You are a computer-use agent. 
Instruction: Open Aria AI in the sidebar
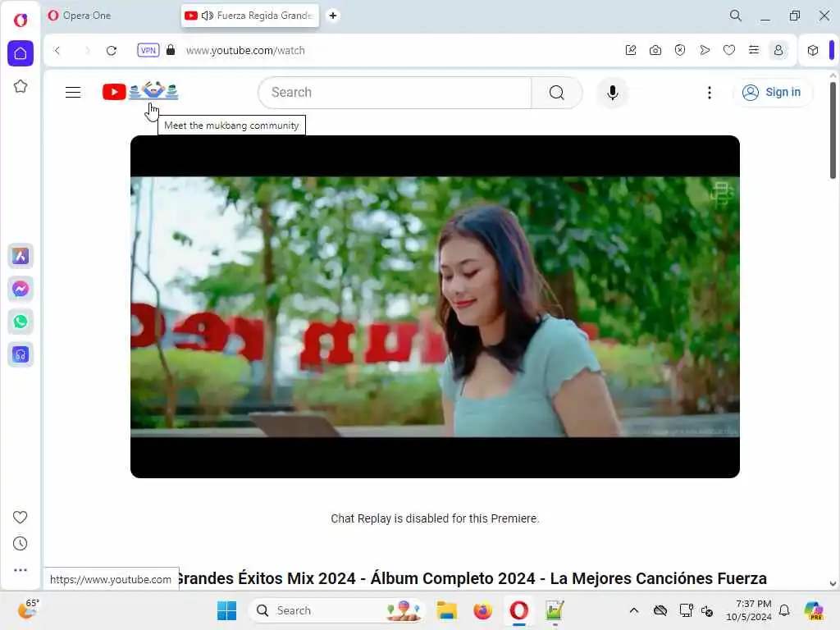coord(21,256)
